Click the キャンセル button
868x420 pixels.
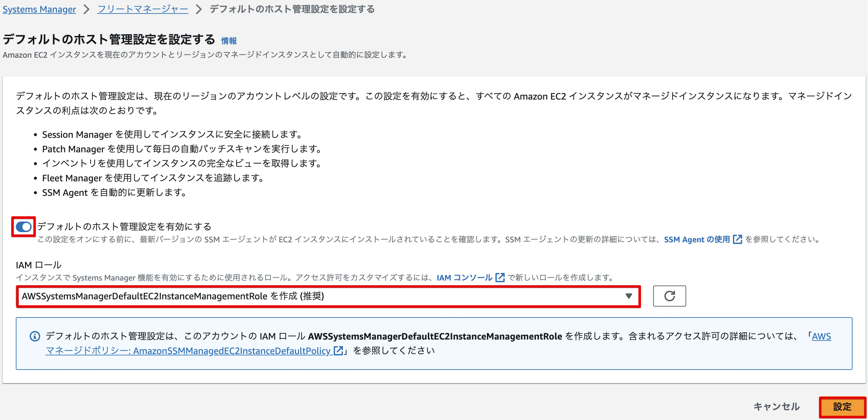(776, 406)
